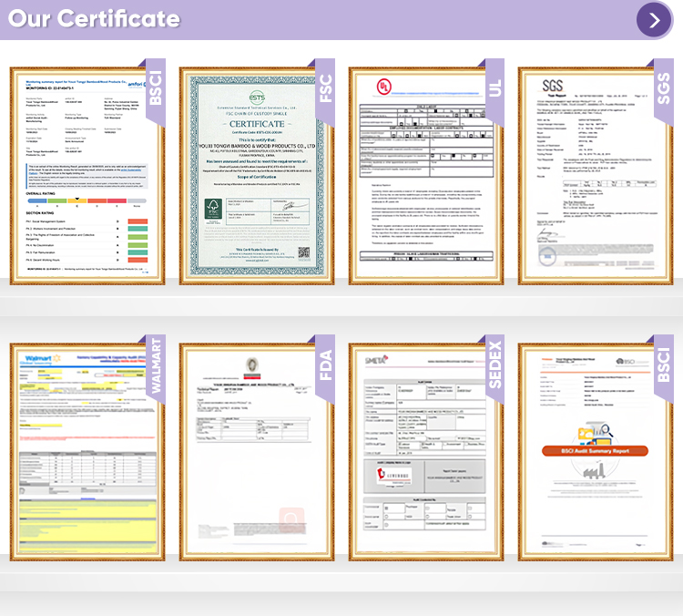This screenshot has height=616, width=683.
Task: Open the amfori BSCI monitoring certificate thumbnail
Action: 87,176
